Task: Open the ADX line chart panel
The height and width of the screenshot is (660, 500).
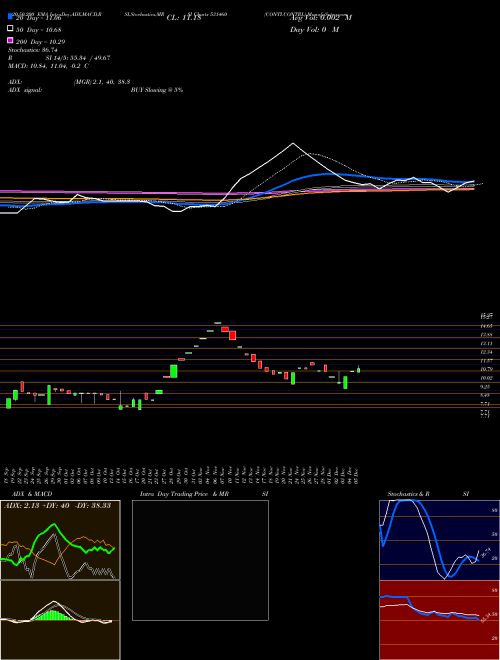Action: pyautogui.click(x=60, y=540)
